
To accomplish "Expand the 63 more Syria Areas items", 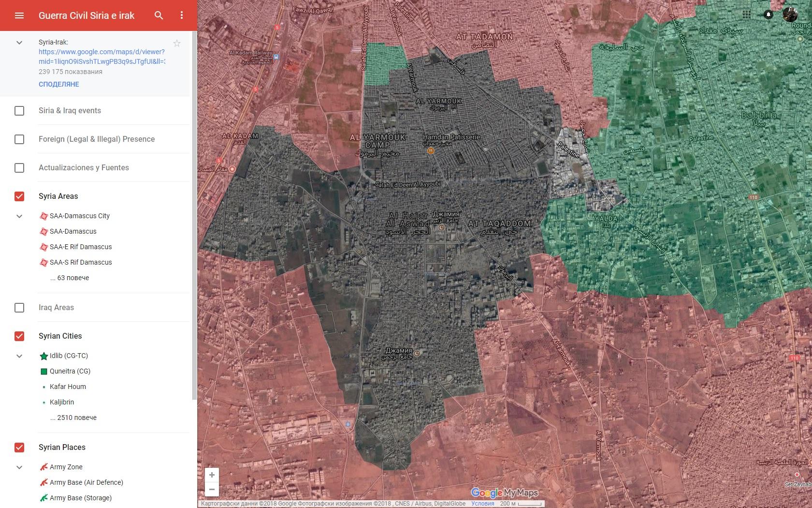I will click(70, 278).
